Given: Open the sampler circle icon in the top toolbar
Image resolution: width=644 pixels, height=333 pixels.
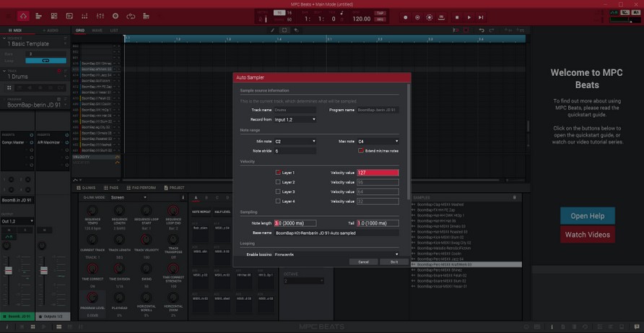Looking at the screenshot, I should pyautogui.click(x=116, y=16).
